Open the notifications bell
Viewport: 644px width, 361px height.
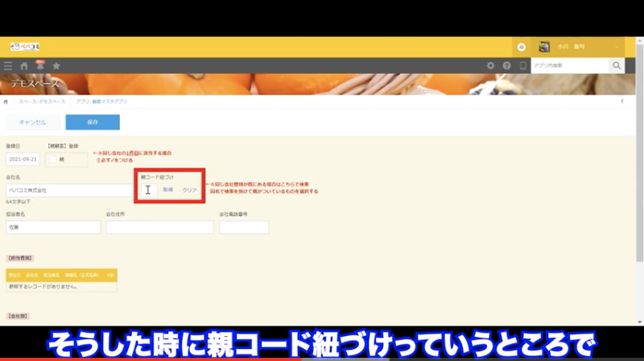(x=40, y=65)
